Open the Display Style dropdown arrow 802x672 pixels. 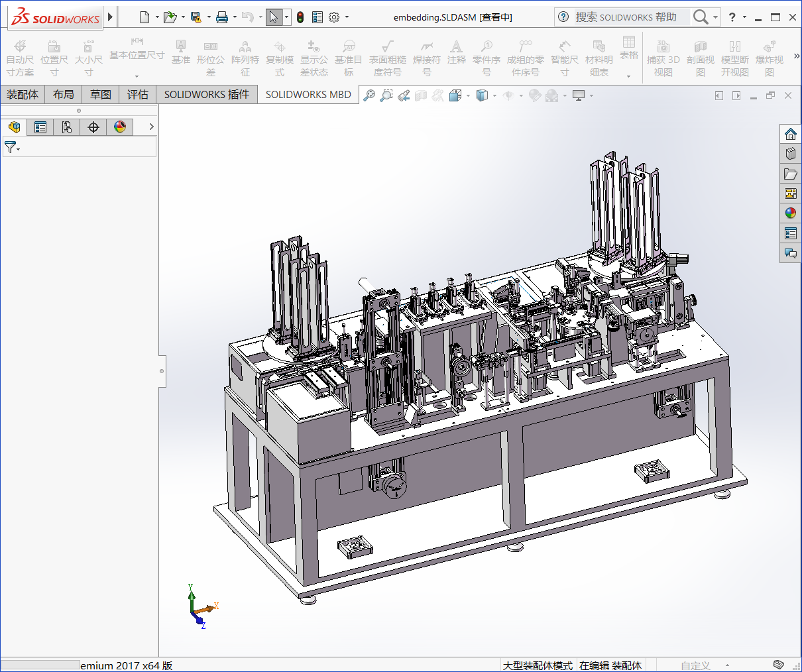[x=494, y=95]
